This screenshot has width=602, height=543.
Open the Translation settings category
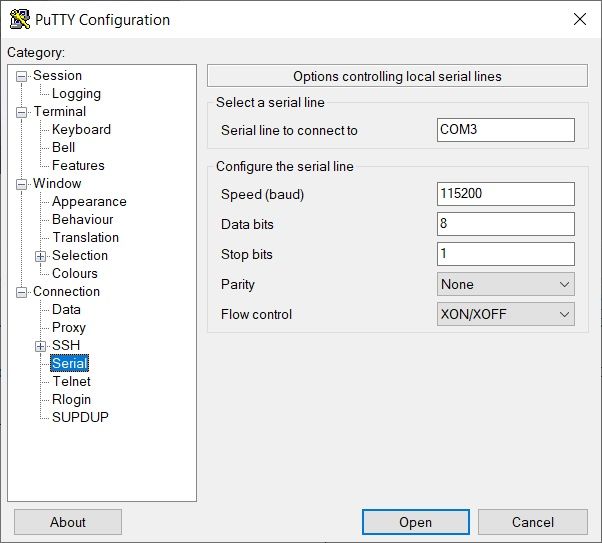86,237
